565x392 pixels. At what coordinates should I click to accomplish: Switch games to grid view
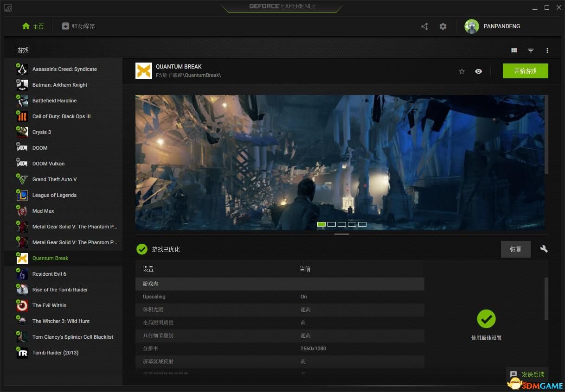[514, 51]
